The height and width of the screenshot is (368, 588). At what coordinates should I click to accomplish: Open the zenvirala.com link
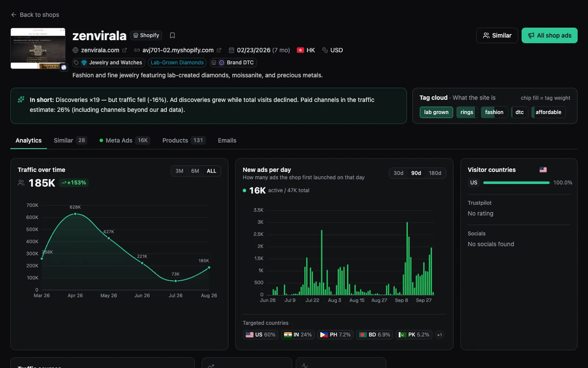pos(100,50)
